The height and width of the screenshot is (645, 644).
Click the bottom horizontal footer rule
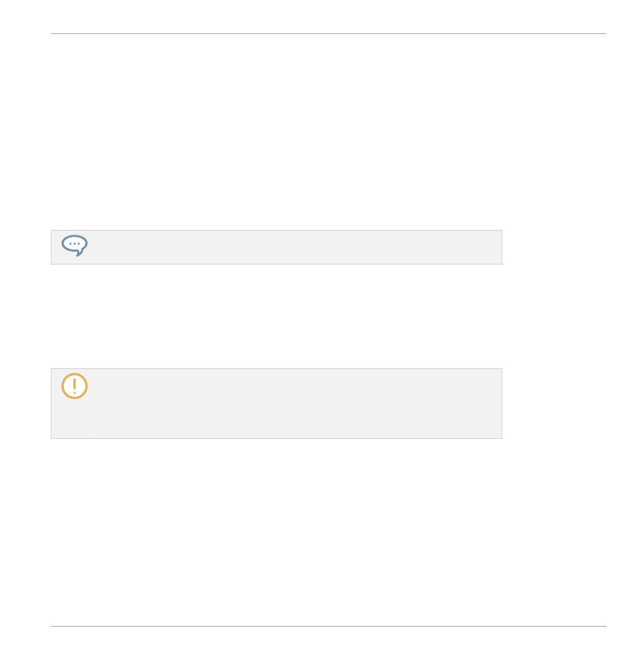(329, 626)
